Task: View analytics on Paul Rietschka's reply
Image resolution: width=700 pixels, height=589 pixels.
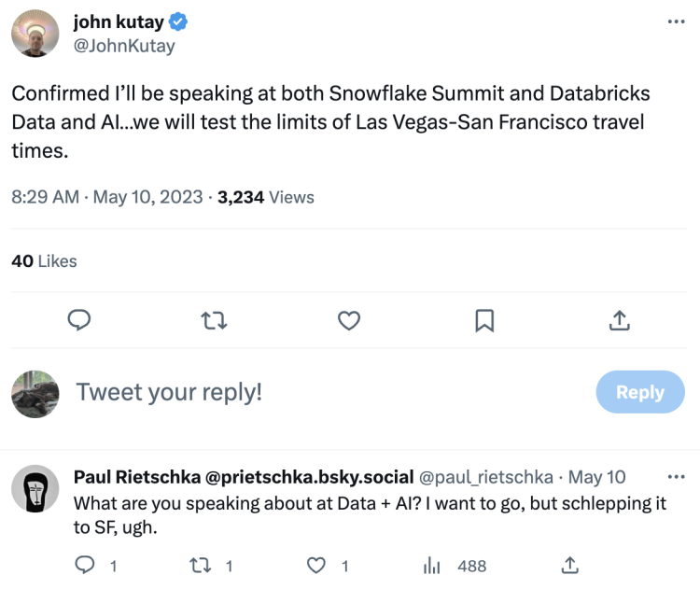Action: click(x=432, y=566)
